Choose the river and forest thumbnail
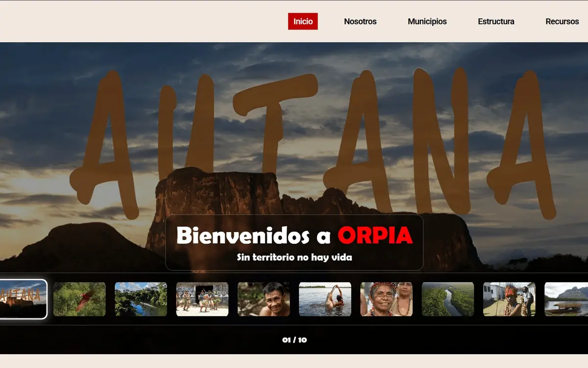Image resolution: width=588 pixels, height=368 pixels. [141, 299]
